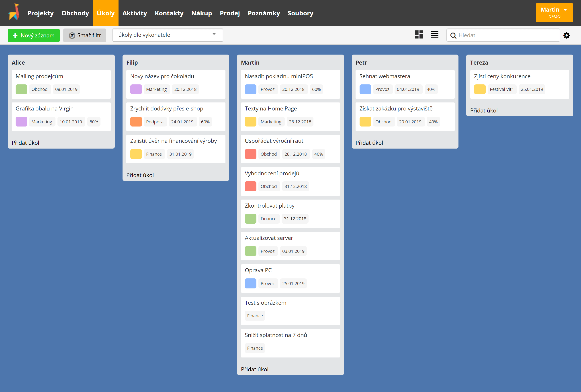
Task: Switch to kanban board view icon
Action: pos(419,35)
